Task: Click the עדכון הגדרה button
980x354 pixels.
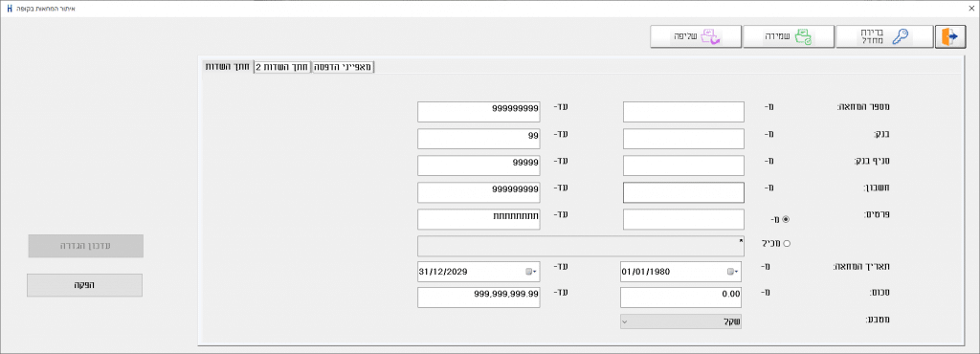Action: [x=85, y=246]
